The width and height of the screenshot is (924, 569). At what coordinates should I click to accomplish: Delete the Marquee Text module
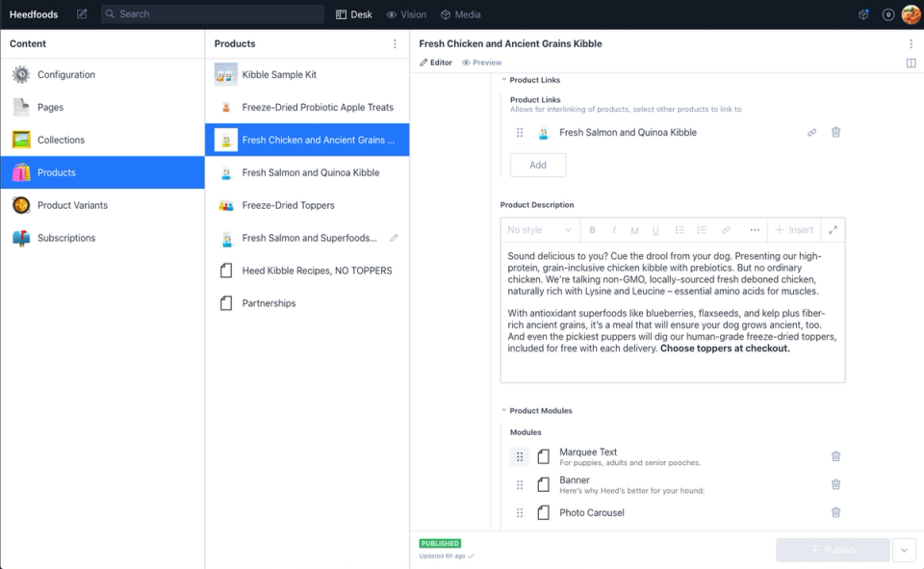[835, 456]
